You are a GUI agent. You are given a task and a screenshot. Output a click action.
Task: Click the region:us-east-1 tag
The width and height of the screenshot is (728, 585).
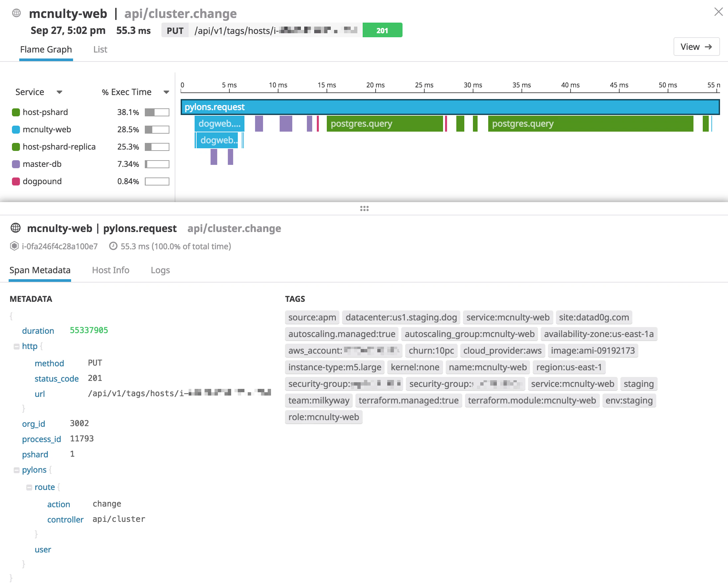[x=569, y=367]
